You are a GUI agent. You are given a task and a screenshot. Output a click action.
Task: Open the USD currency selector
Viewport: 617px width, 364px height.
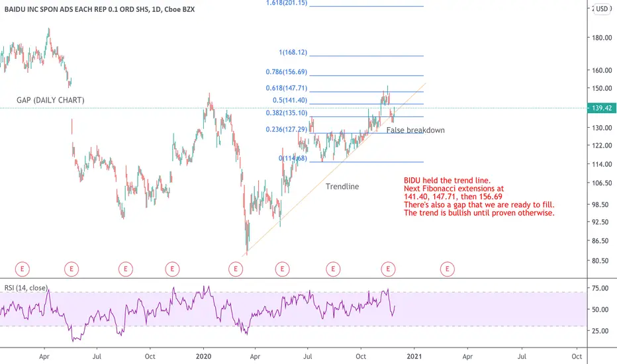(x=602, y=9)
